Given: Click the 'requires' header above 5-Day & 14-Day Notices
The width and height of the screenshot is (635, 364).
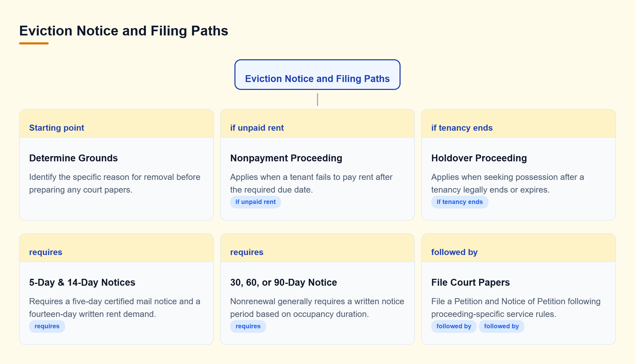Looking at the screenshot, I should [x=46, y=252].
